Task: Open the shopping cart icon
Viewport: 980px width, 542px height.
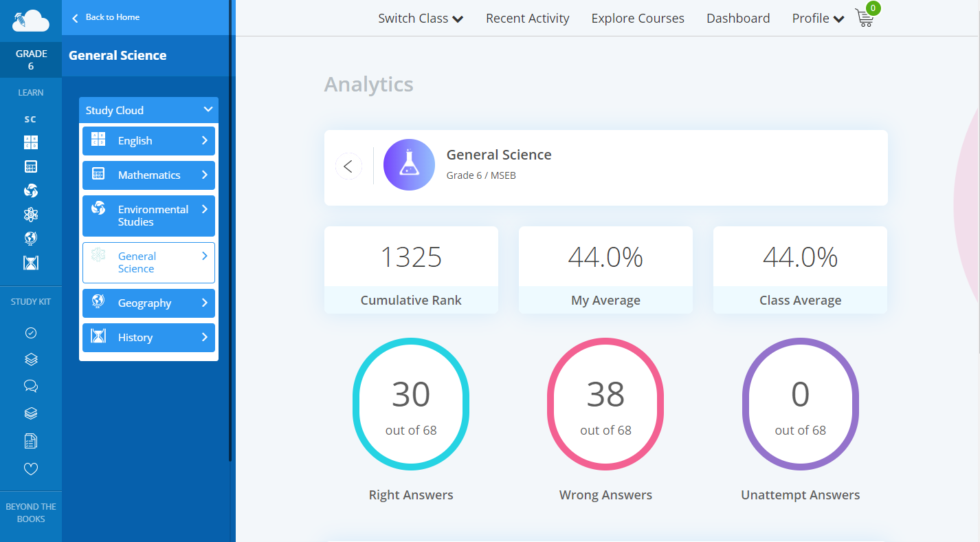Action: (865, 18)
